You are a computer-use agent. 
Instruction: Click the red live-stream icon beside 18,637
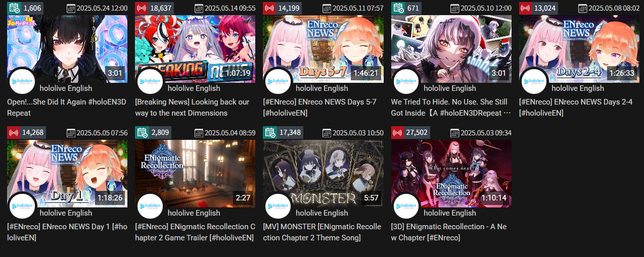(x=142, y=8)
